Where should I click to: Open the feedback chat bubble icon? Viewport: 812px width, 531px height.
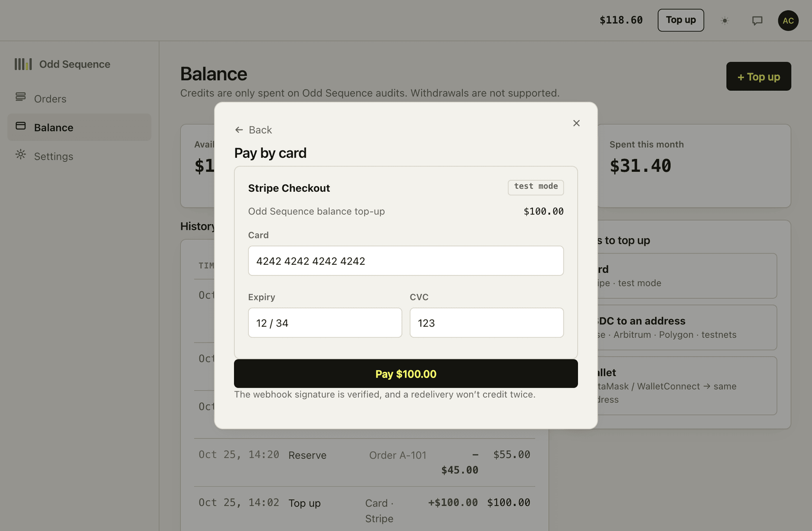coord(757,21)
